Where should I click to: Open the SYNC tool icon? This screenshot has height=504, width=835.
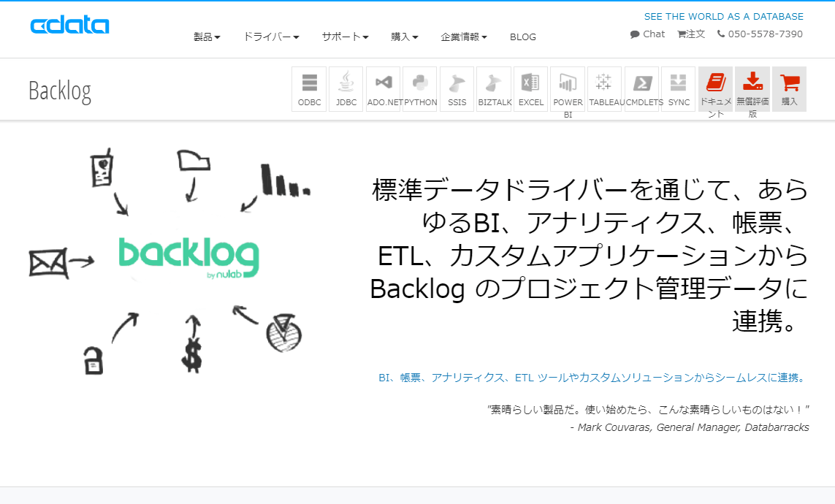click(678, 87)
